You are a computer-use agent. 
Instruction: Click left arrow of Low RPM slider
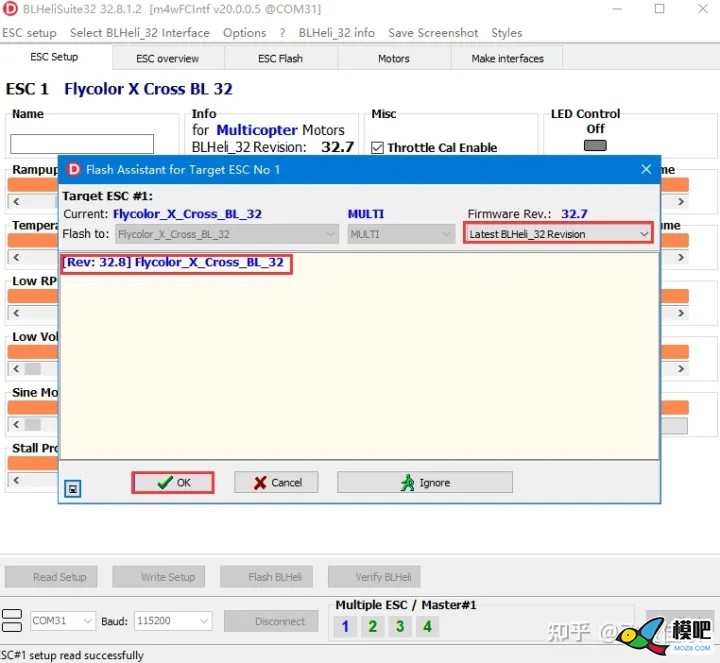(x=17, y=313)
